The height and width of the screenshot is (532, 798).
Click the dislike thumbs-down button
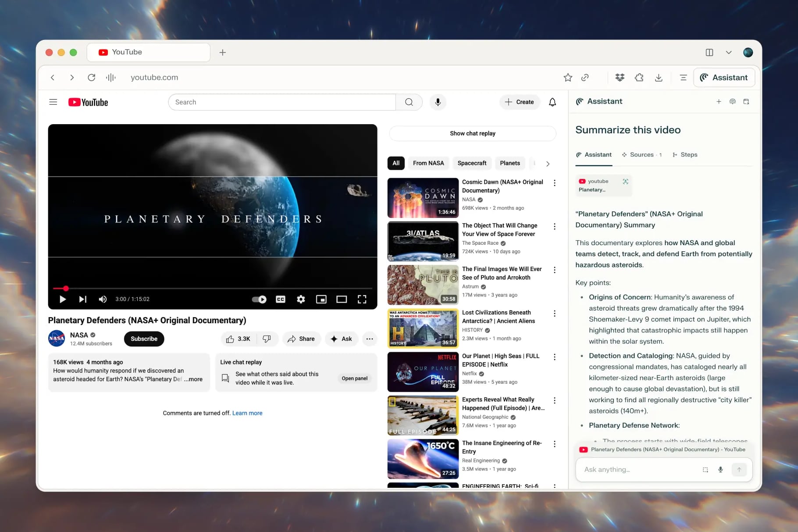pos(267,339)
